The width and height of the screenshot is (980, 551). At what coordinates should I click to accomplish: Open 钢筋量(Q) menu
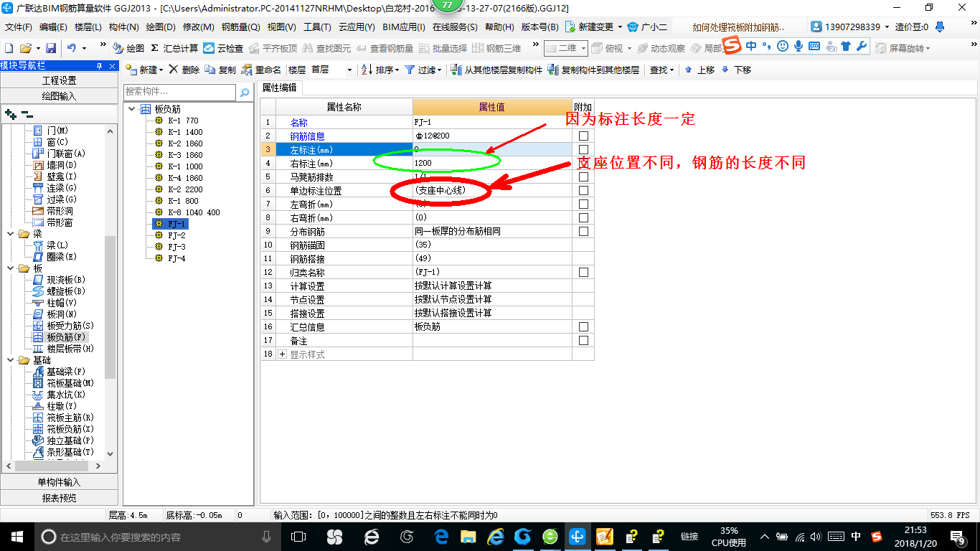240,27
